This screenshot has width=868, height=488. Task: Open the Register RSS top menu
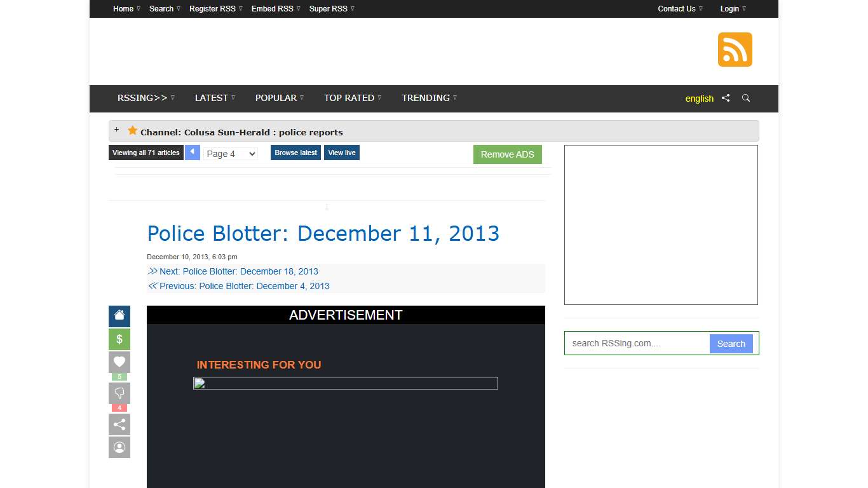tap(215, 9)
